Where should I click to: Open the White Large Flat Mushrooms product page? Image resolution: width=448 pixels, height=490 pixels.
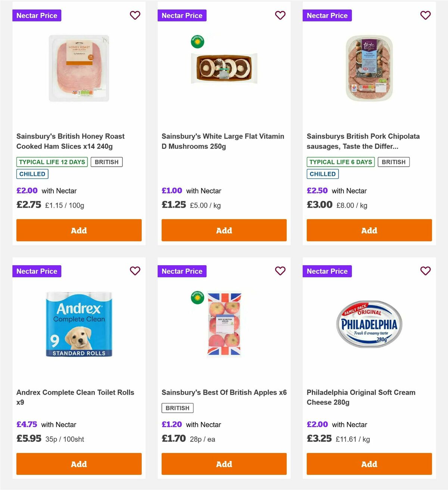point(223,141)
